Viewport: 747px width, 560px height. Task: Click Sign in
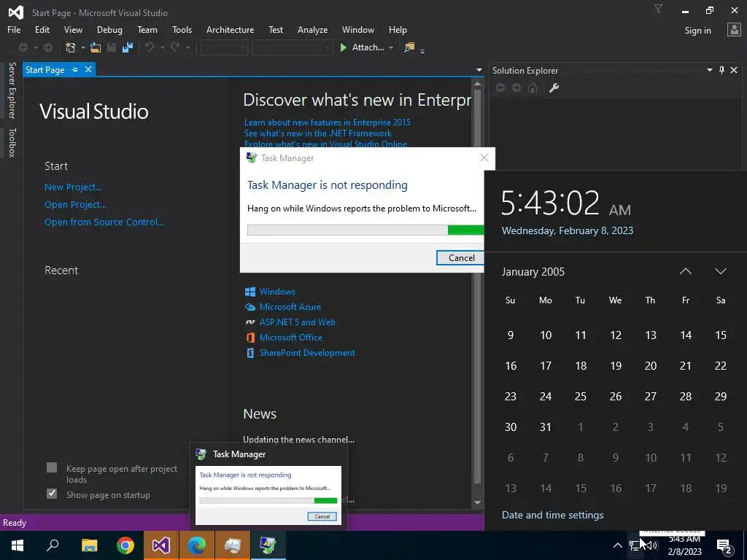[697, 31]
